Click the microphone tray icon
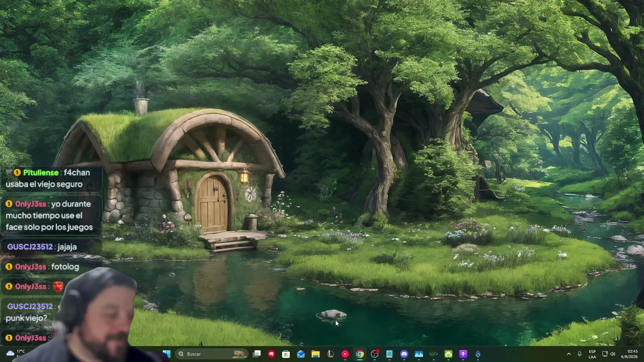Screen dimensions: 644x362 tap(580, 354)
